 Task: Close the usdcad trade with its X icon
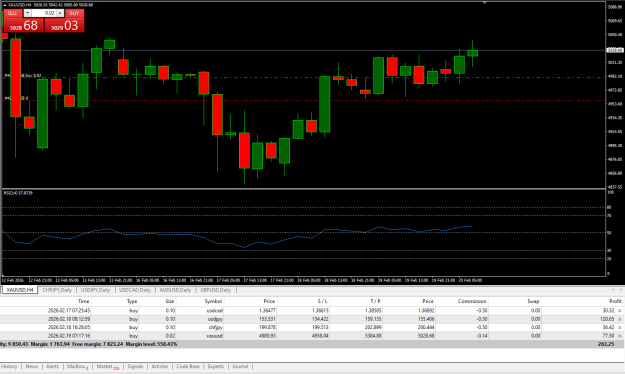point(619,311)
